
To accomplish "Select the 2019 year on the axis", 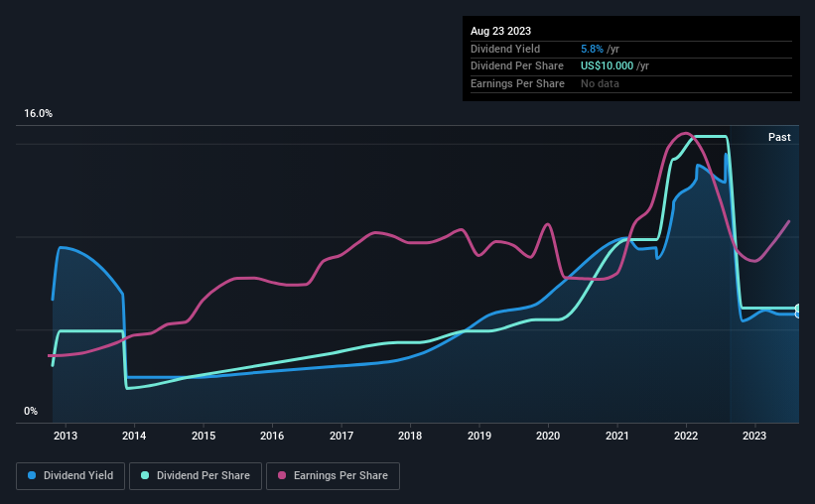I will coord(479,436).
